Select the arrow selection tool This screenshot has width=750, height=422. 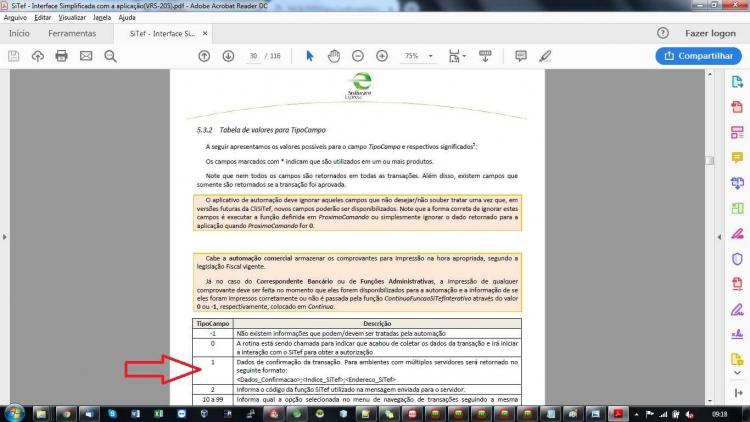310,56
